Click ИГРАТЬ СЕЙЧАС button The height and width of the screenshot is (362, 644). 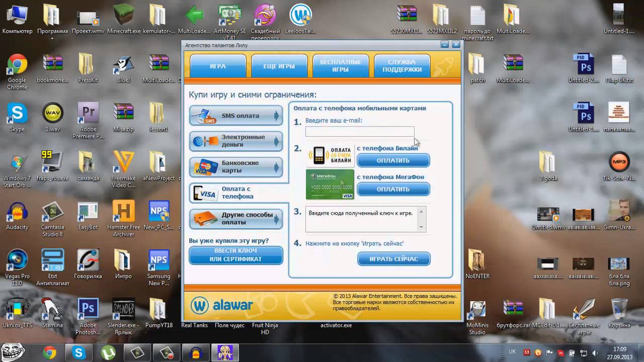(394, 259)
